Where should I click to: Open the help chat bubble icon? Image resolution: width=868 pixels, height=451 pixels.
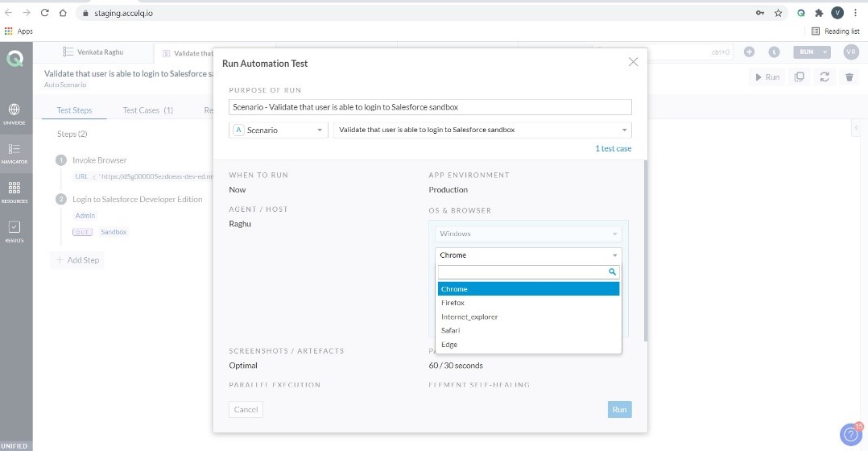(x=851, y=434)
